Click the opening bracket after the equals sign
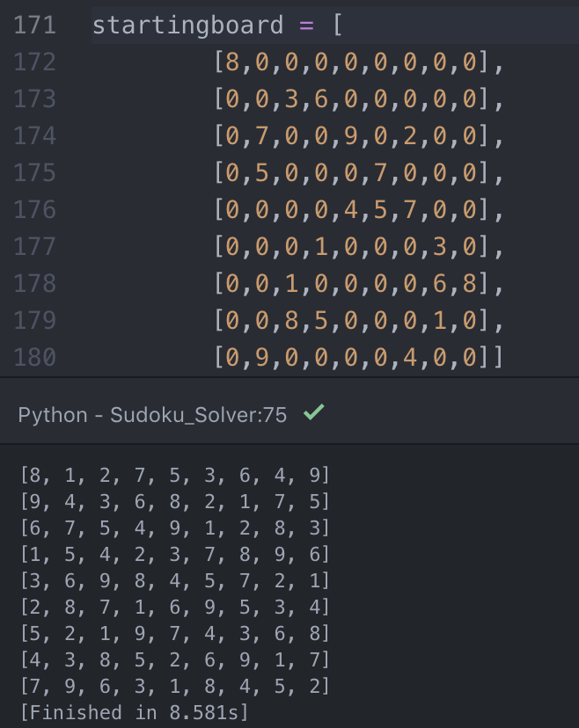The height and width of the screenshot is (728, 579). (338, 25)
